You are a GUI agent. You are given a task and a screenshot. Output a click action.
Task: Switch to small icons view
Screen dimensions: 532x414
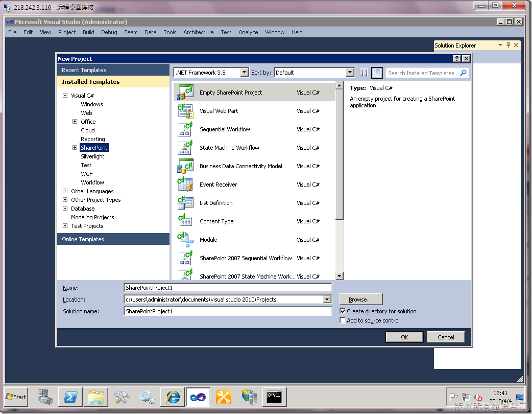tap(364, 73)
